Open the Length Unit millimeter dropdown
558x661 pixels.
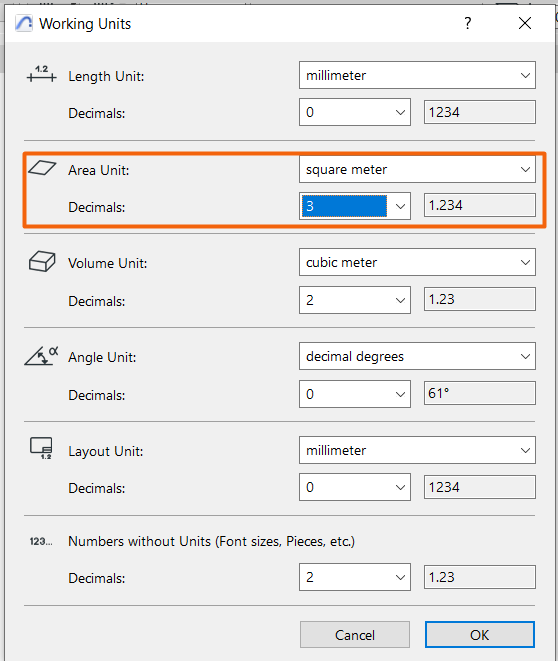(417, 75)
